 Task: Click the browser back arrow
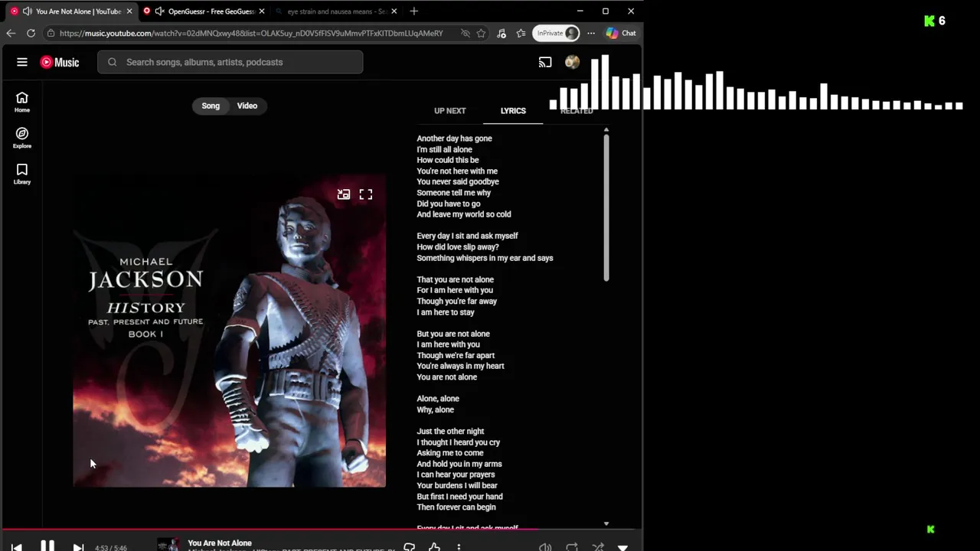tap(11, 33)
